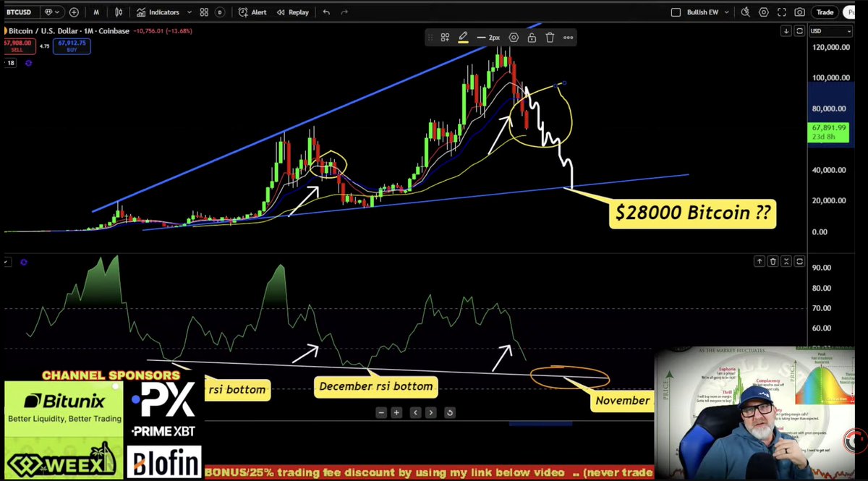Click the PrimeXBT sponsor logo
Image resolution: width=868 pixels, height=481 pixels.
coord(163,409)
